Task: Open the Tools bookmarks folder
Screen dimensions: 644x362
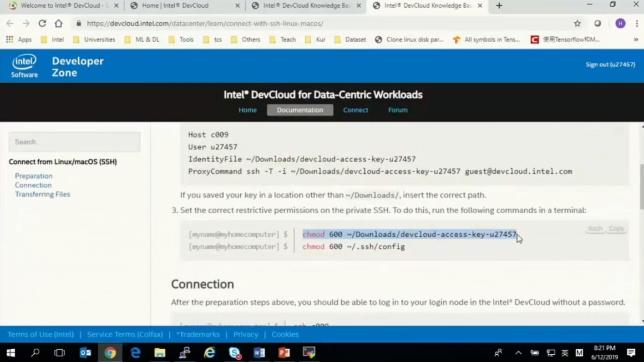Action: (x=181, y=39)
